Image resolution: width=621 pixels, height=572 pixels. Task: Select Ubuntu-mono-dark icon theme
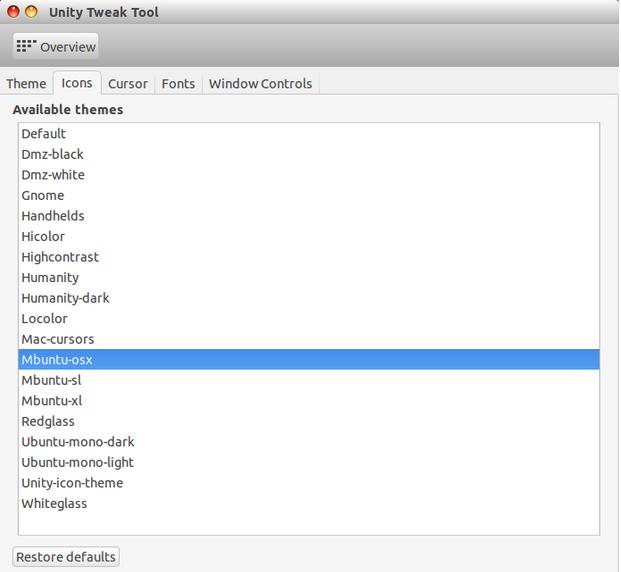78,442
